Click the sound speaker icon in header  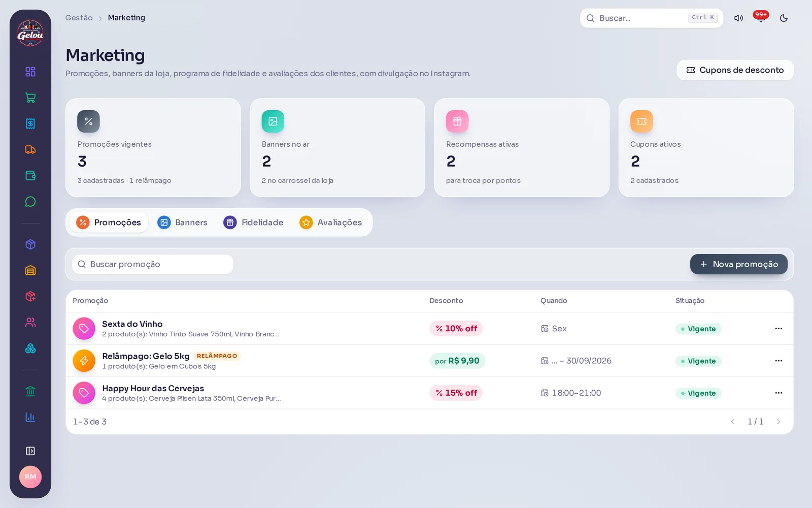tap(738, 18)
